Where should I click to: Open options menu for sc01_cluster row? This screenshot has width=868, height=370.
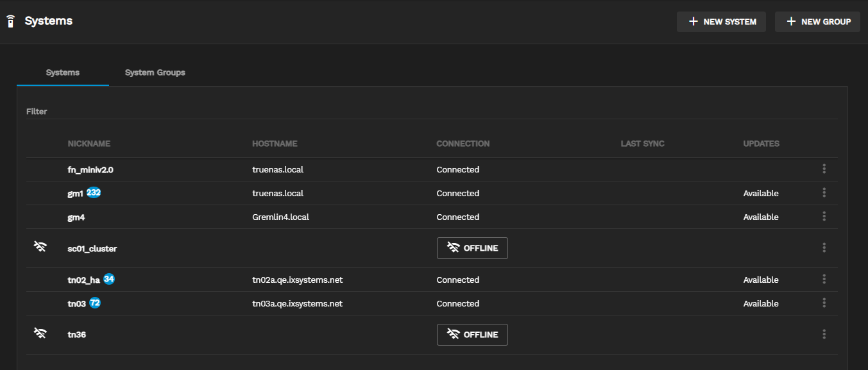(824, 248)
